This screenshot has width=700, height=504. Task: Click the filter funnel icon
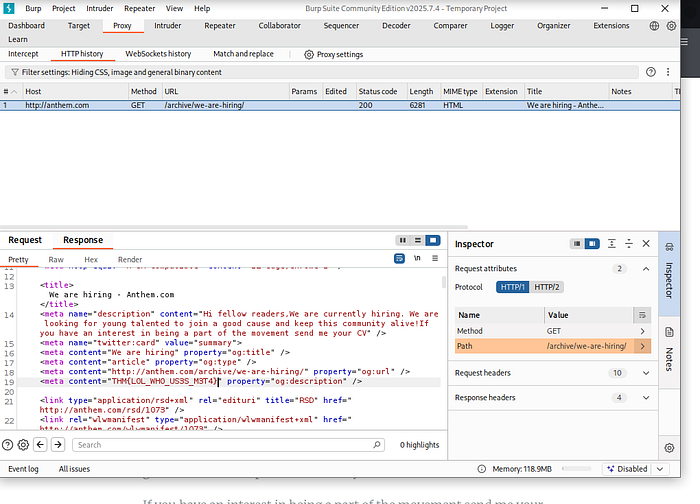click(15, 72)
